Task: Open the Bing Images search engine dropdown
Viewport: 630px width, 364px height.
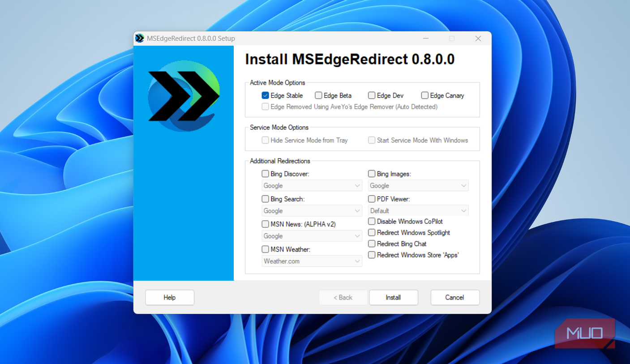Action: point(418,186)
